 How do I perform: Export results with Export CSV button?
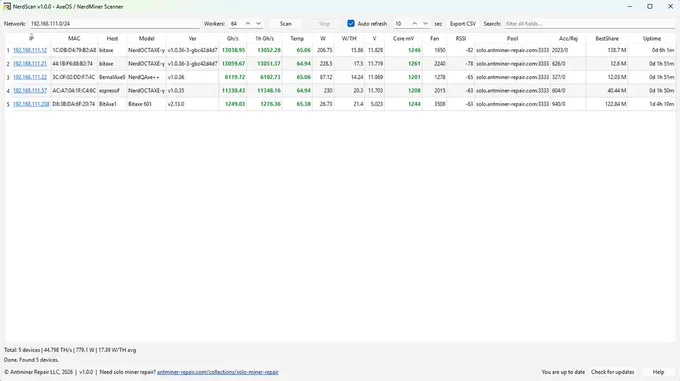click(x=463, y=24)
